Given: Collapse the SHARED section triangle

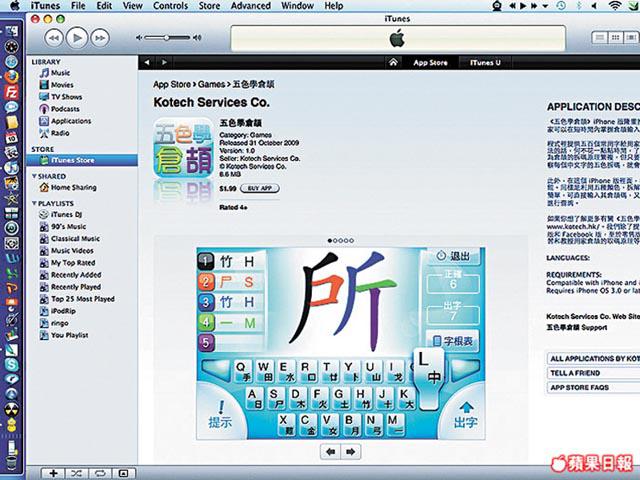Looking at the screenshot, I should (x=34, y=176).
